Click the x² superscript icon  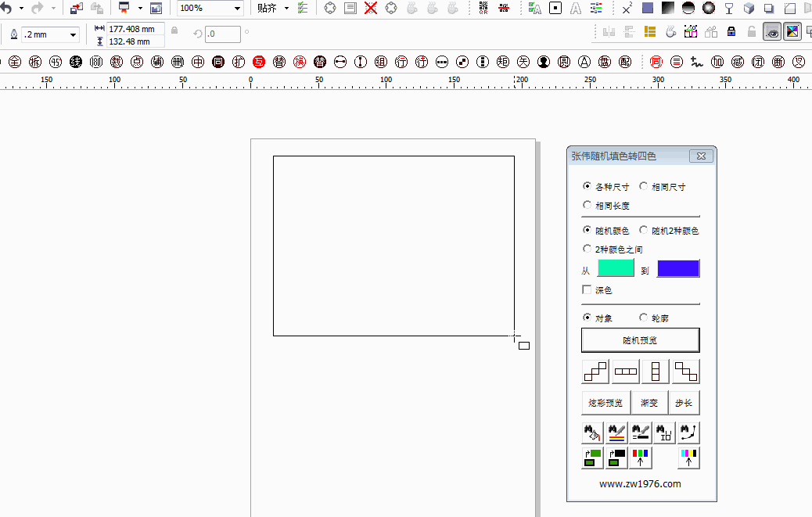(627, 9)
